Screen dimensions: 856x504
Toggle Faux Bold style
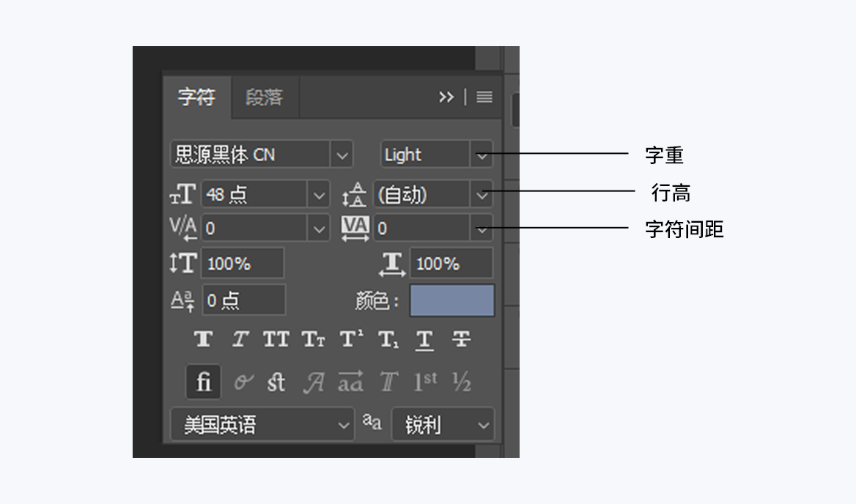pyautogui.click(x=203, y=339)
